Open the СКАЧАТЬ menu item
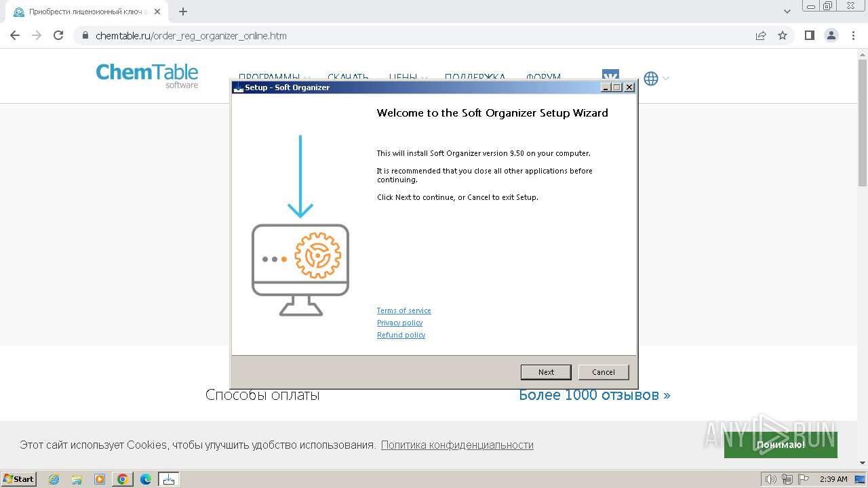The height and width of the screenshot is (488, 868). click(348, 77)
